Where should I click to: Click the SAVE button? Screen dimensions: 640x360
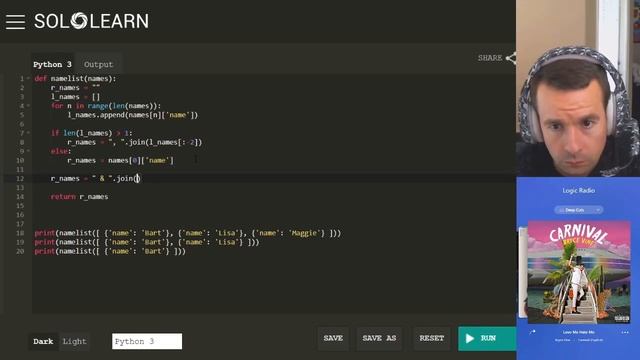(x=333, y=338)
